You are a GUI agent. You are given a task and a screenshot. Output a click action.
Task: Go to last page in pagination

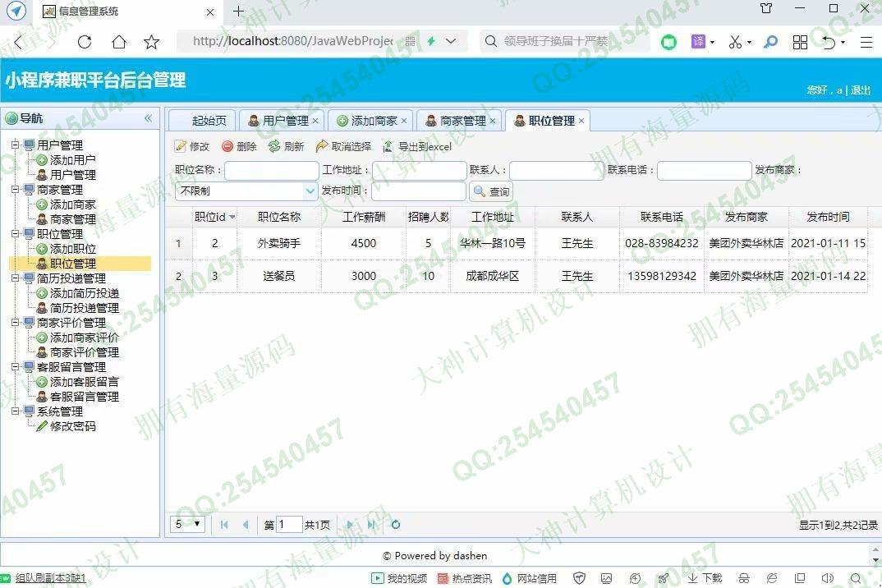click(x=371, y=525)
